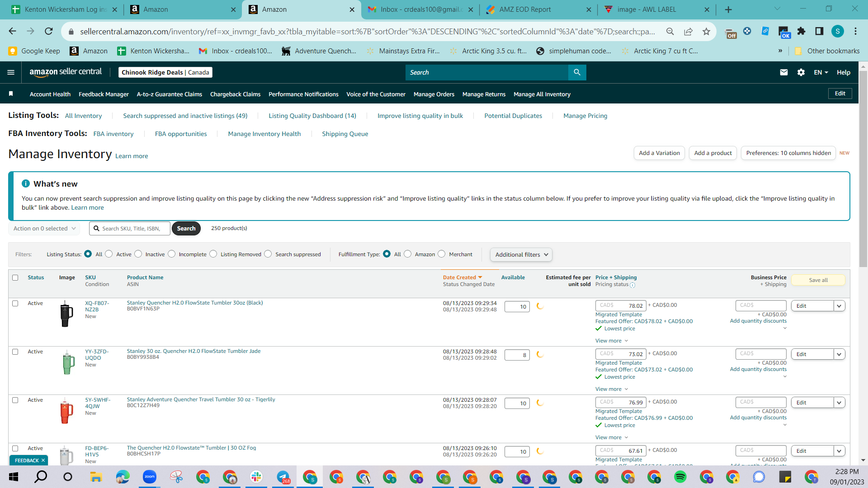The image size is (868, 488).
Task: Expand Edit dropdown arrow for Tigerlily row
Action: tap(839, 403)
